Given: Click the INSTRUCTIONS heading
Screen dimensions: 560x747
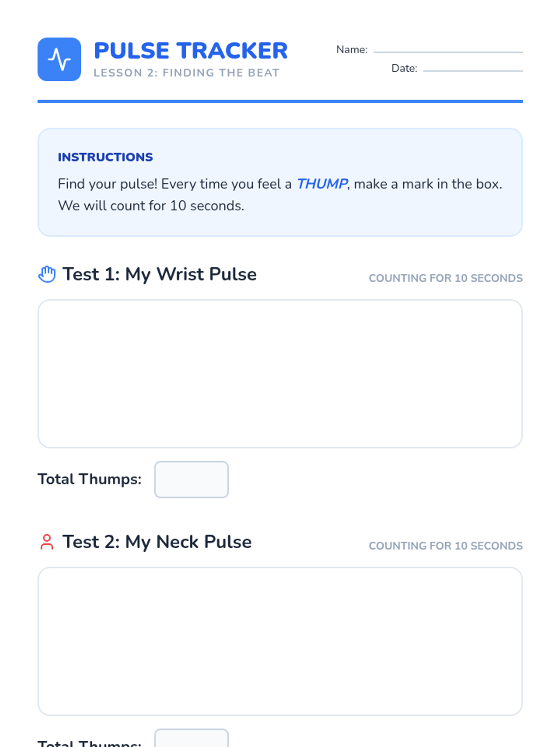Looking at the screenshot, I should pyautogui.click(x=105, y=157).
